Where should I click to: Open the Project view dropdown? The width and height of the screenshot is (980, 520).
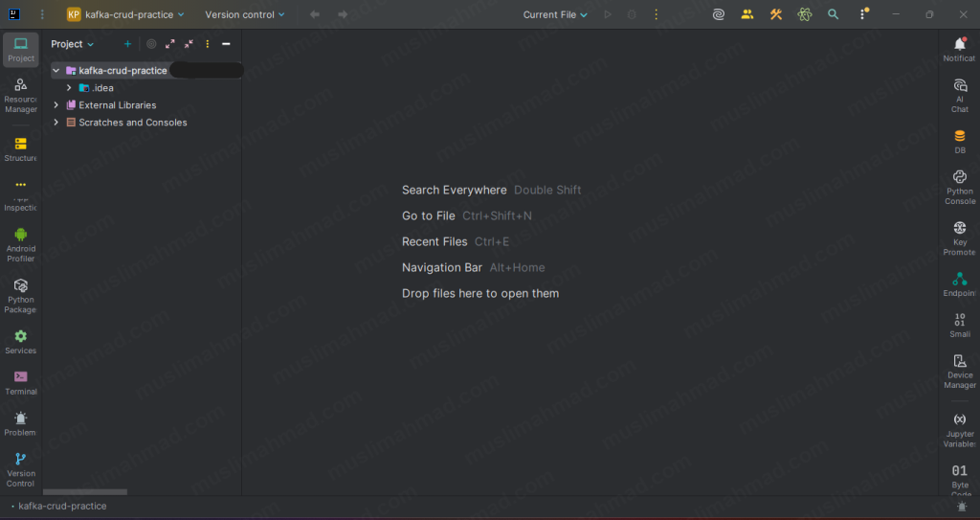point(72,44)
